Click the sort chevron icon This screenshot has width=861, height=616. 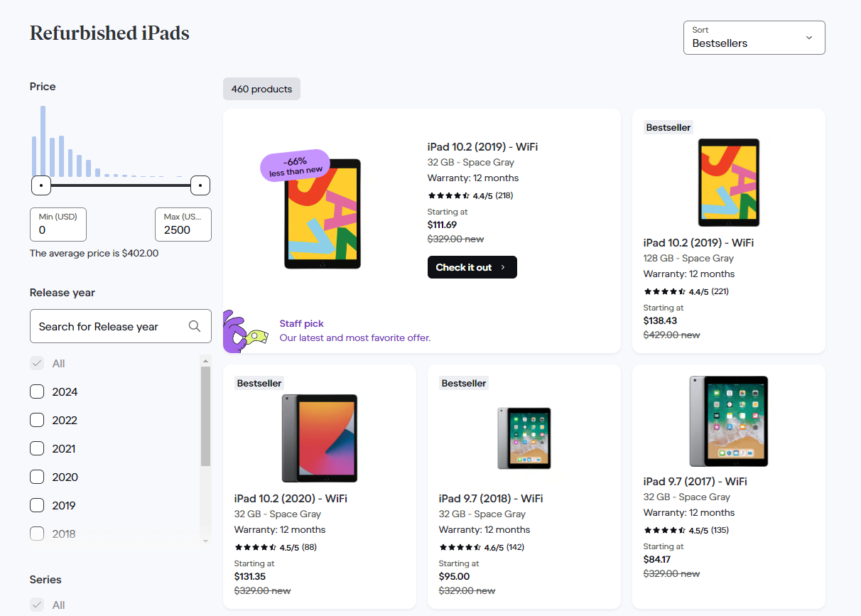click(808, 38)
